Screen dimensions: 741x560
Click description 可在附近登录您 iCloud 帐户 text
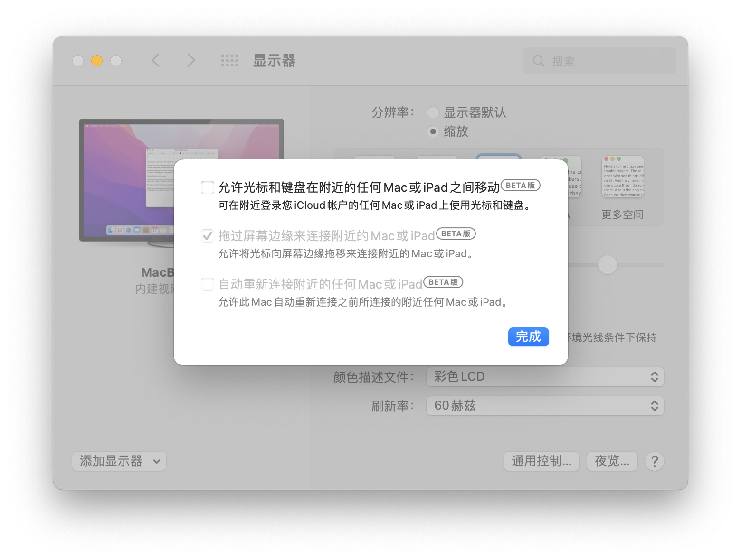[374, 205]
